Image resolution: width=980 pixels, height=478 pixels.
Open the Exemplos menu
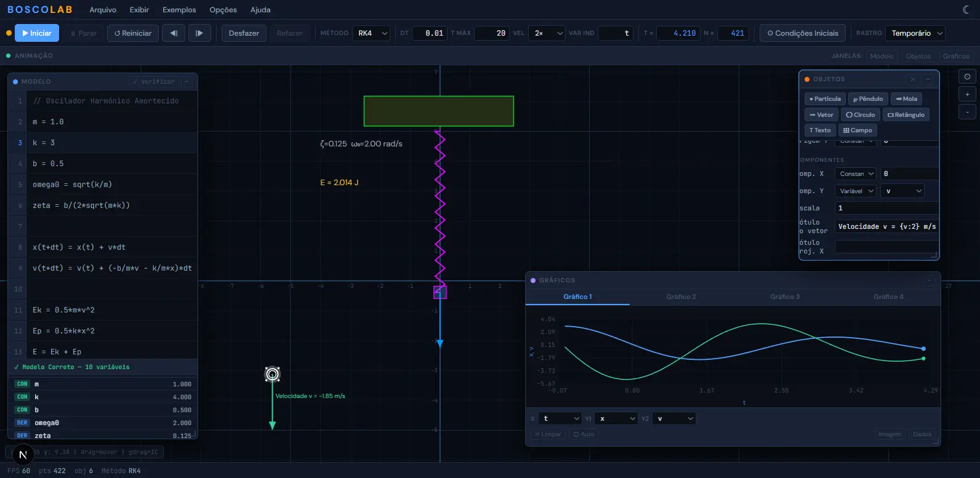tap(179, 10)
